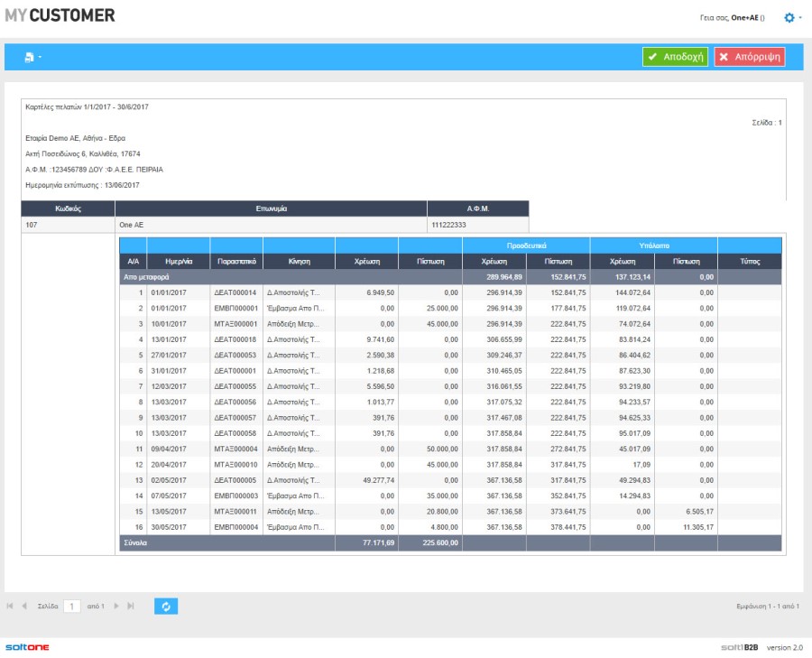Click the Απόρριψη reject button
This screenshot has width=812, height=658.
[x=749, y=57]
